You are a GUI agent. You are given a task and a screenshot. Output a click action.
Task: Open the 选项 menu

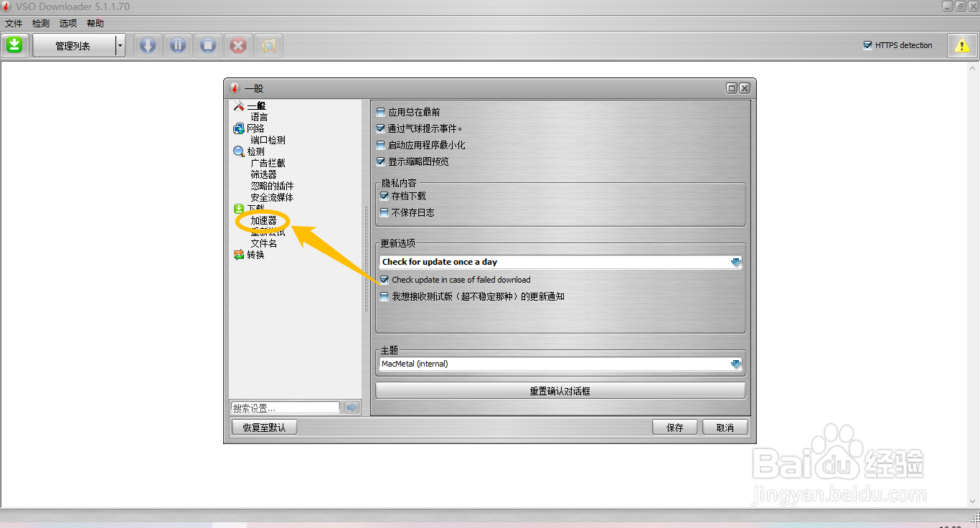[x=68, y=24]
